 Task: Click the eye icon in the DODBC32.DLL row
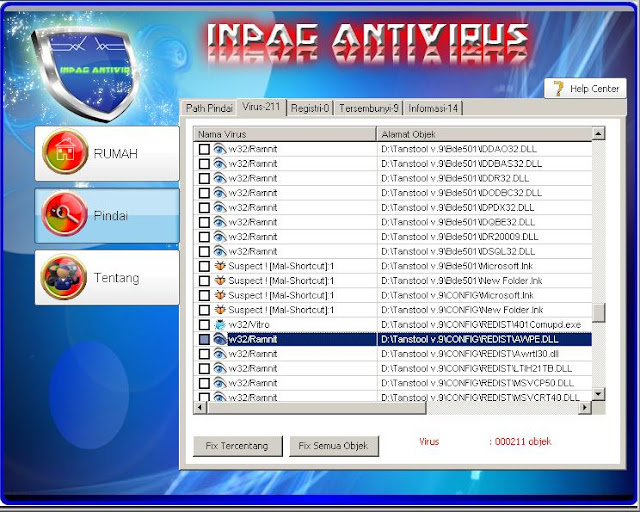220,193
